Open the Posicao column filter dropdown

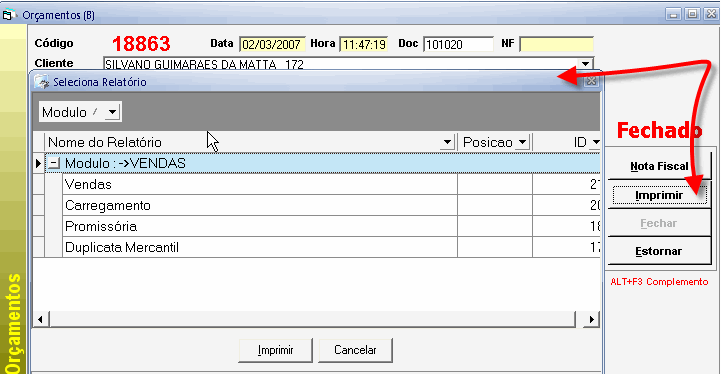click(522, 142)
